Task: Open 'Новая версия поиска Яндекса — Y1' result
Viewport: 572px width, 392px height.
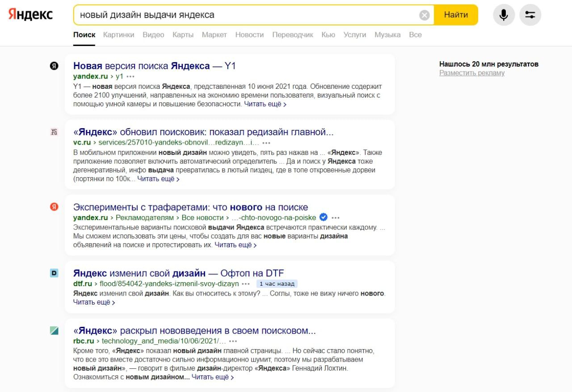Action: pos(155,66)
